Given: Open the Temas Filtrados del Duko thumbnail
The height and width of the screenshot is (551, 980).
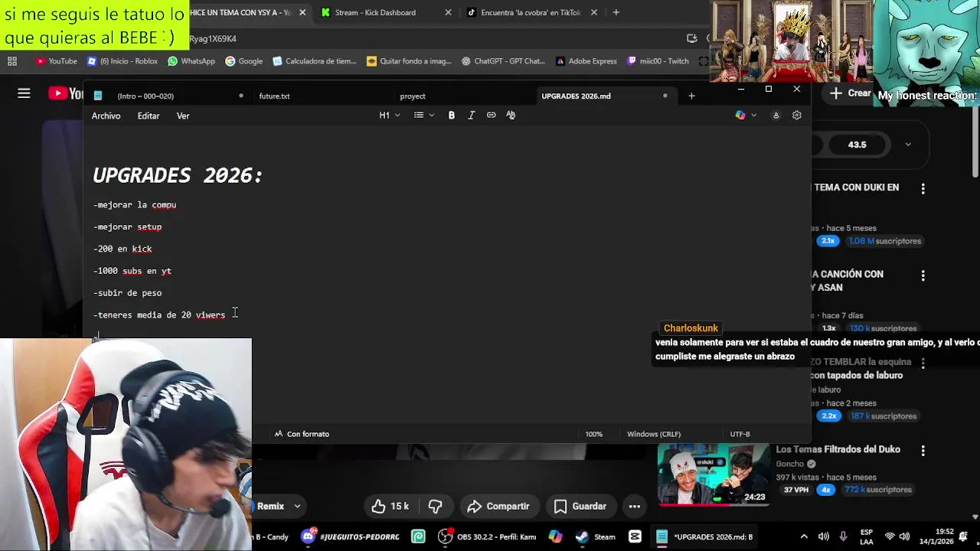Looking at the screenshot, I should tap(713, 474).
